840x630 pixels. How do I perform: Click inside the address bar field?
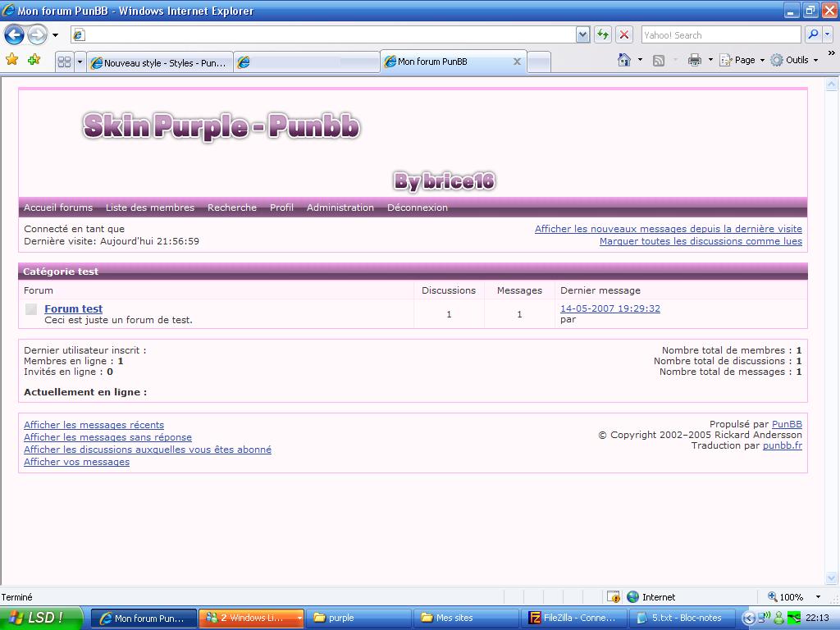(324, 34)
